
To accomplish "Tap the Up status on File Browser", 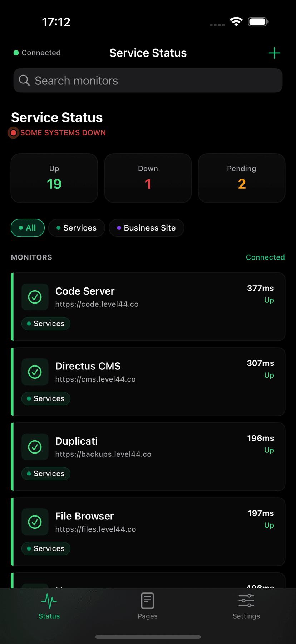I will pos(269,525).
